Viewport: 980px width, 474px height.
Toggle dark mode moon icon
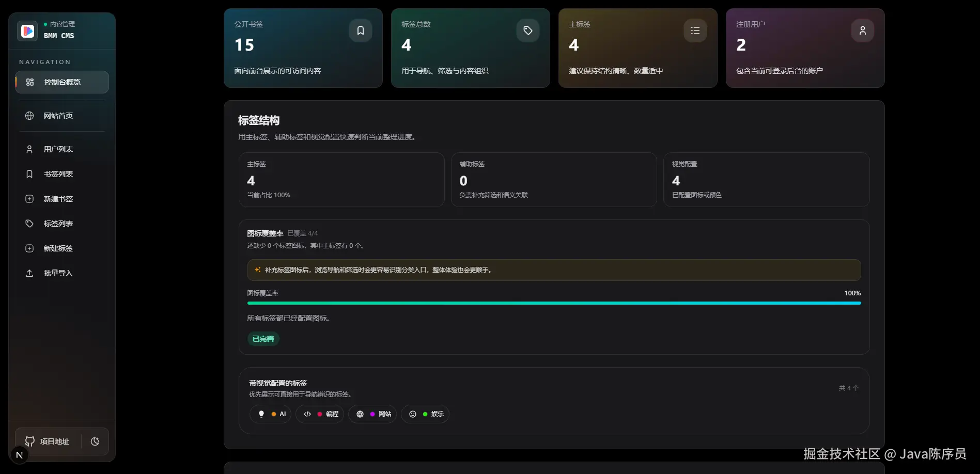point(95,441)
